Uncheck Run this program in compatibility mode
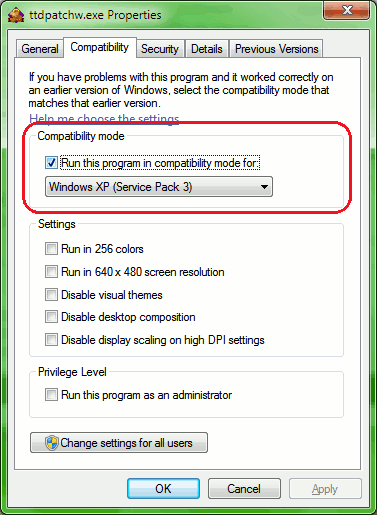377x515 pixels. pyautogui.click(x=51, y=163)
